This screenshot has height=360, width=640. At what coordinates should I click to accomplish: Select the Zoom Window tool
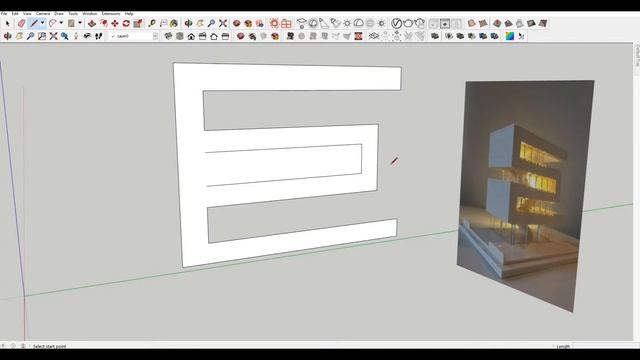click(x=42, y=36)
